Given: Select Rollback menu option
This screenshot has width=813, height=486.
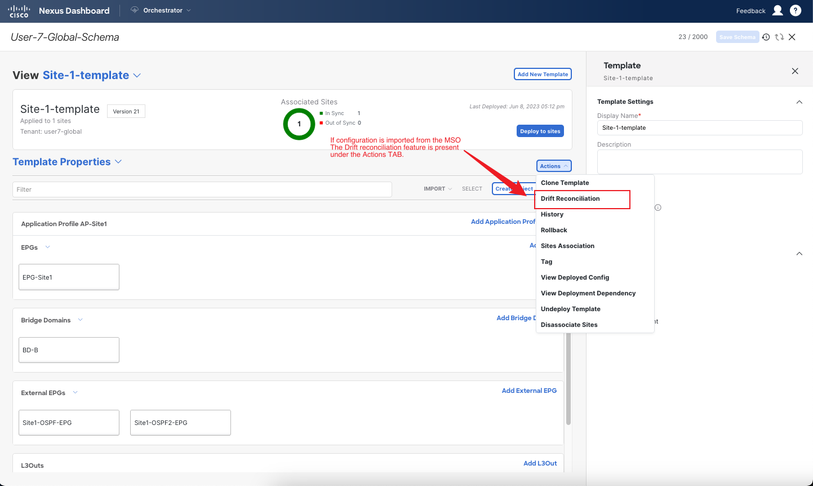Looking at the screenshot, I should tap(554, 230).
